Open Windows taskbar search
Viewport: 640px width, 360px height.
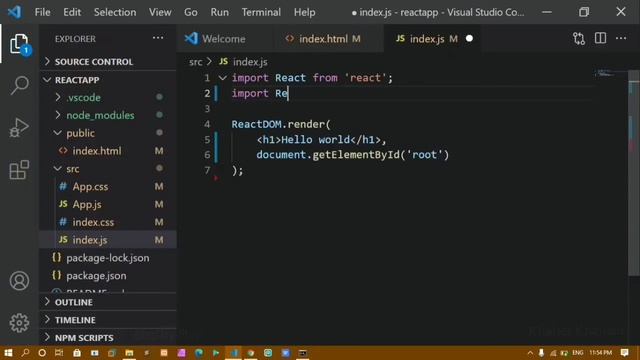point(25,353)
